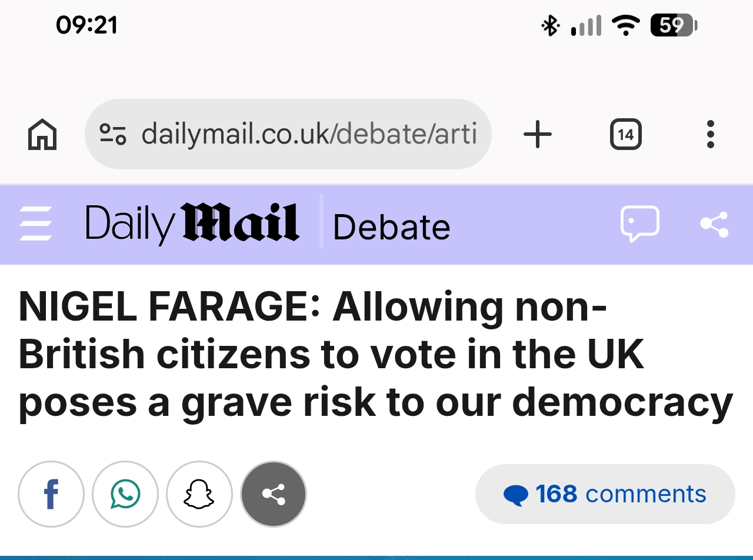Screen dimensions: 753x560
Task: Click the Daily Mail logo
Action: click(x=192, y=224)
